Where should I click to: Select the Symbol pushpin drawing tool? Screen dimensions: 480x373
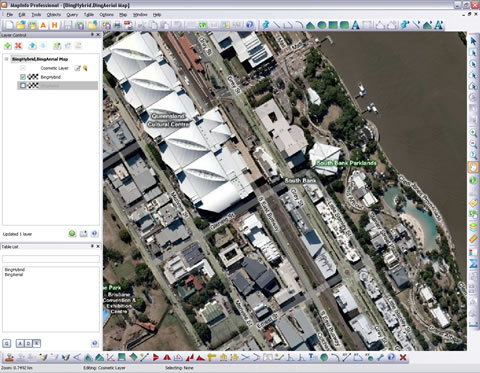pyautogui.click(x=266, y=25)
